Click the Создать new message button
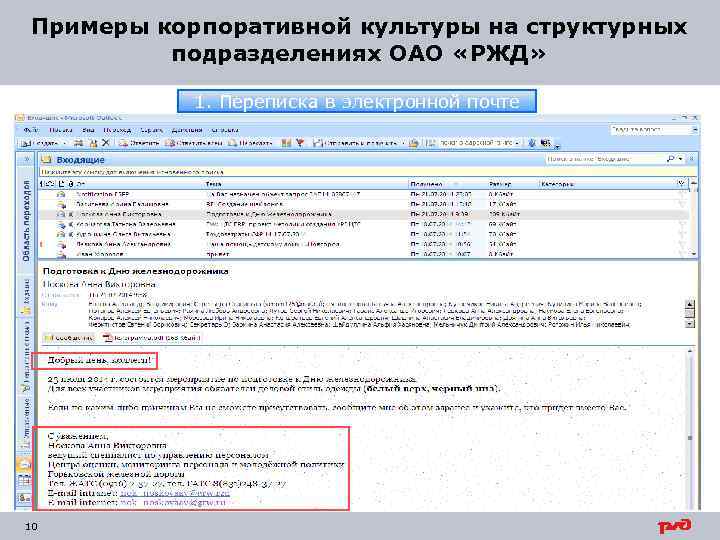This screenshot has width=720, height=540. tap(40, 143)
